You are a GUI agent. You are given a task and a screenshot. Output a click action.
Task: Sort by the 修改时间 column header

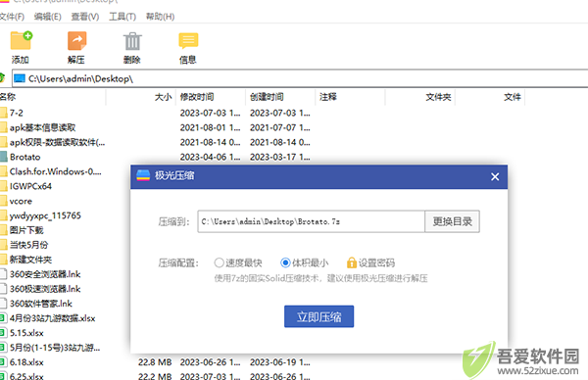click(x=211, y=97)
